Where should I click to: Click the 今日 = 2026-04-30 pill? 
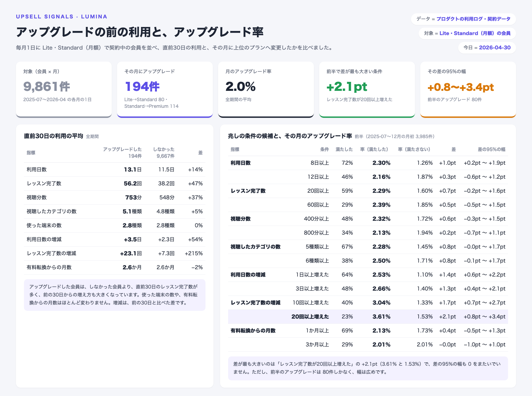point(487,48)
